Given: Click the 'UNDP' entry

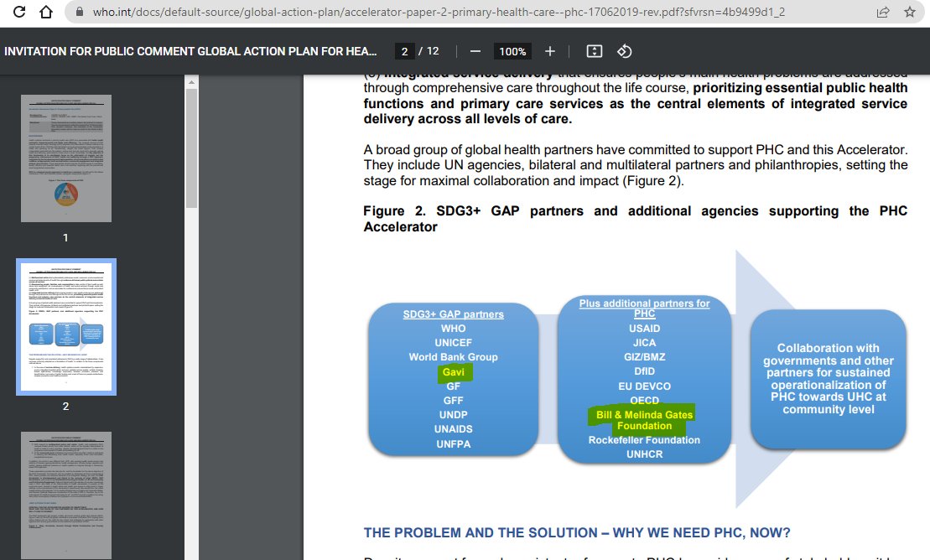Looking at the screenshot, I should (x=453, y=415).
